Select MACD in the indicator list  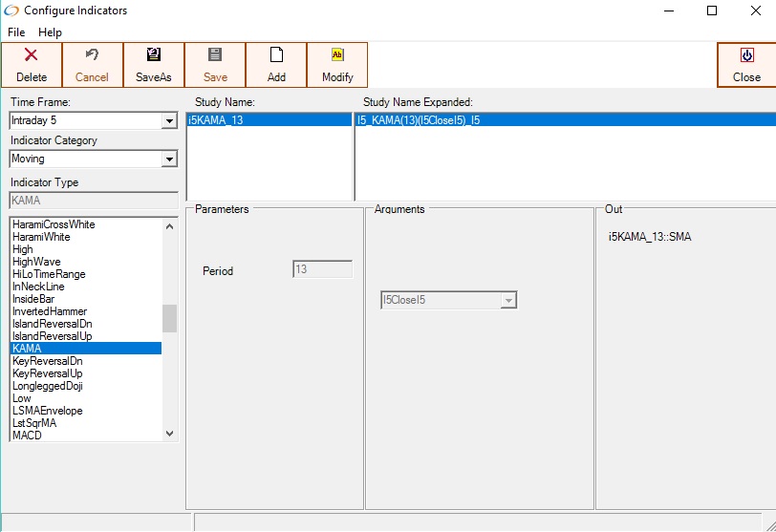[27, 436]
